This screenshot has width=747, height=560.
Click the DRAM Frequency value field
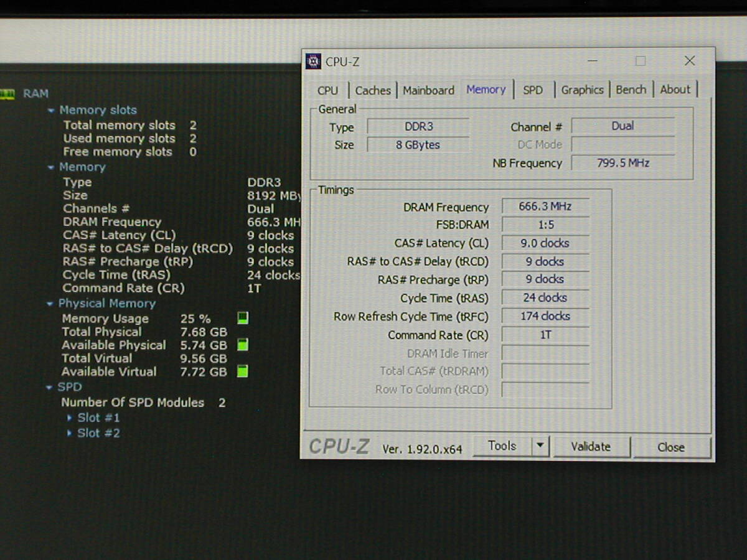(545, 207)
